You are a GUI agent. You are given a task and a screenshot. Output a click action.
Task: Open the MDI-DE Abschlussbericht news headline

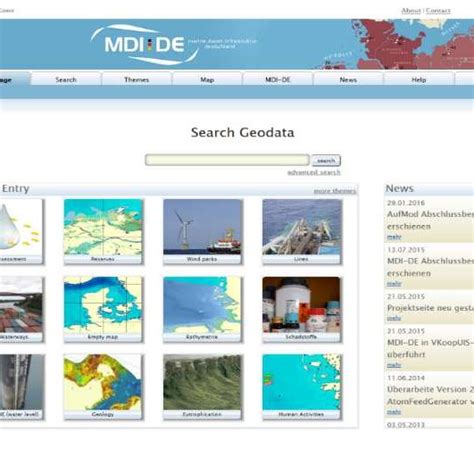pos(430,267)
